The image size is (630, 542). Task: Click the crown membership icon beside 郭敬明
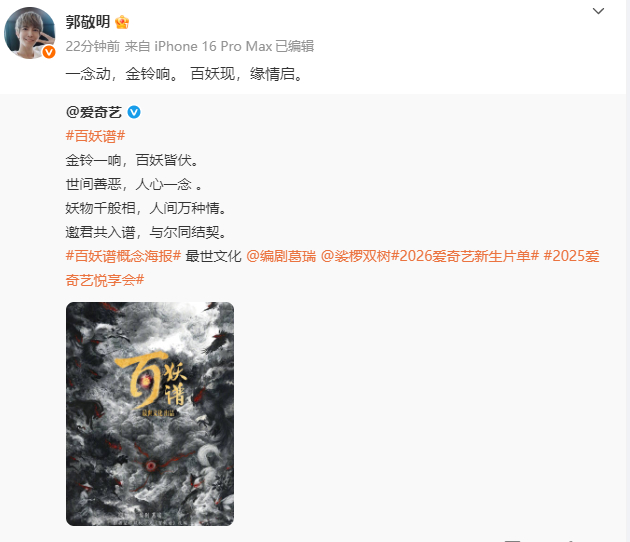122,22
